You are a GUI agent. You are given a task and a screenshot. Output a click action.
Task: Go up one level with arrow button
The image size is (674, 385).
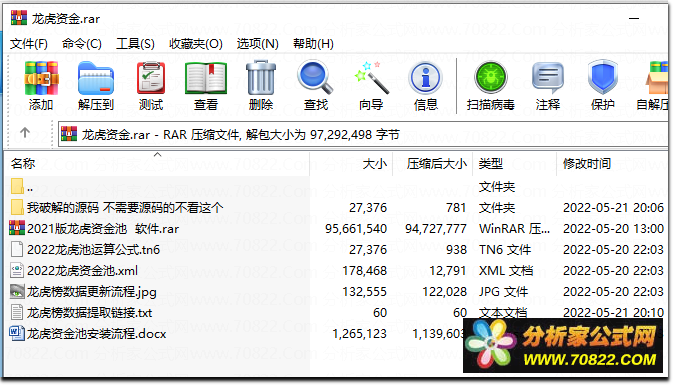coord(25,133)
